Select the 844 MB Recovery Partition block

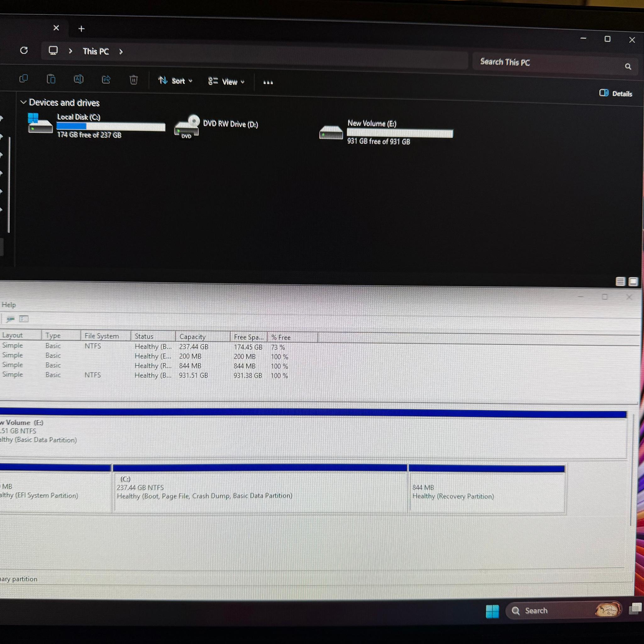(x=487, y=490)
